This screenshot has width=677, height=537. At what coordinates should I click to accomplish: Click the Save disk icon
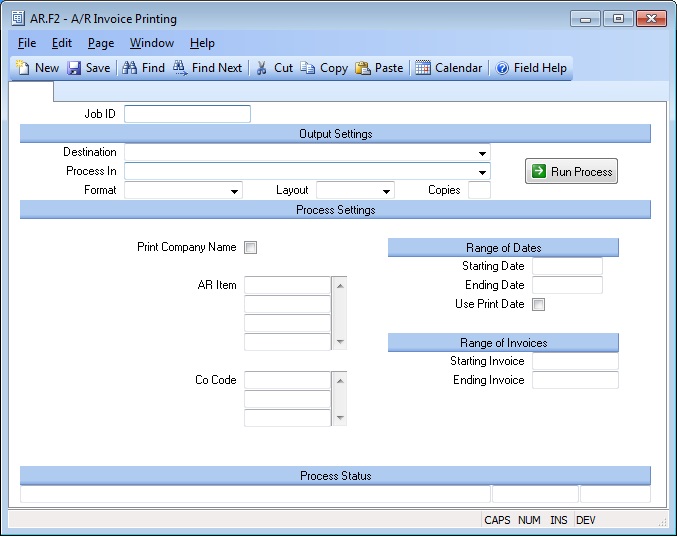tap(75, 68)
